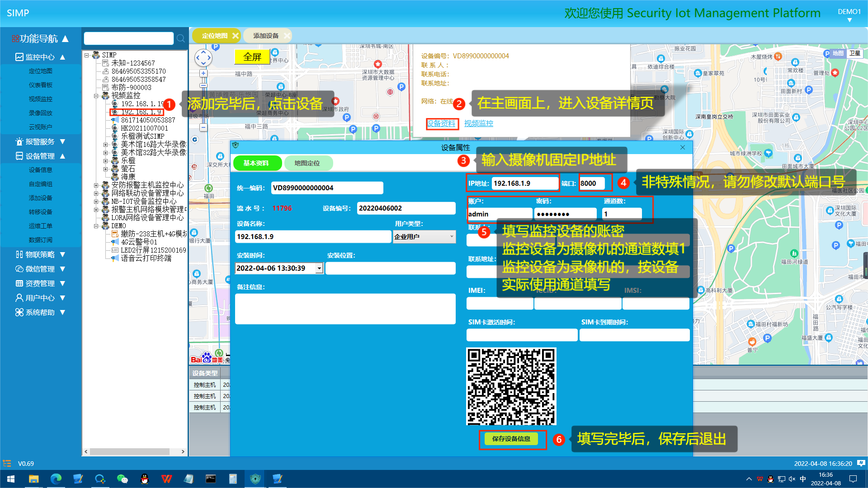Expand the 安防报警主机监控中心 tree node
868x488 pixels.
[x=96, y=185]
